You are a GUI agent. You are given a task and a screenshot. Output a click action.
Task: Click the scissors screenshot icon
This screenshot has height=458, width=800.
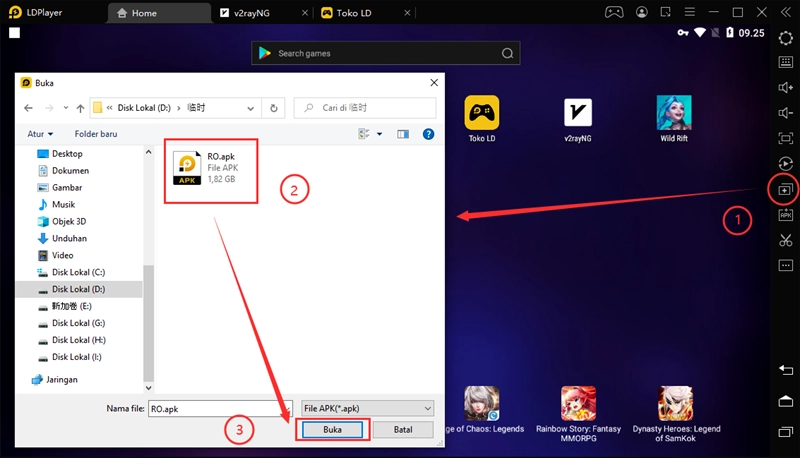[x=786, y=240]
